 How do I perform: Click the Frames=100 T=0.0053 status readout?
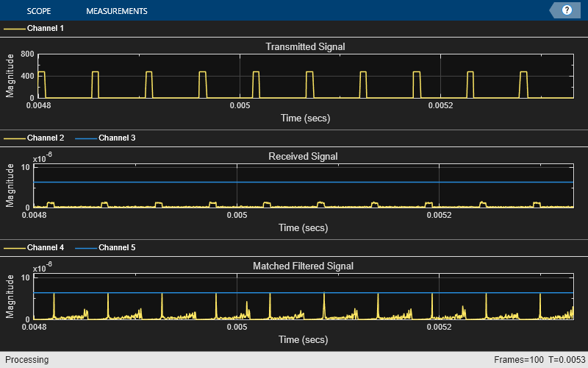pos(538,360)
